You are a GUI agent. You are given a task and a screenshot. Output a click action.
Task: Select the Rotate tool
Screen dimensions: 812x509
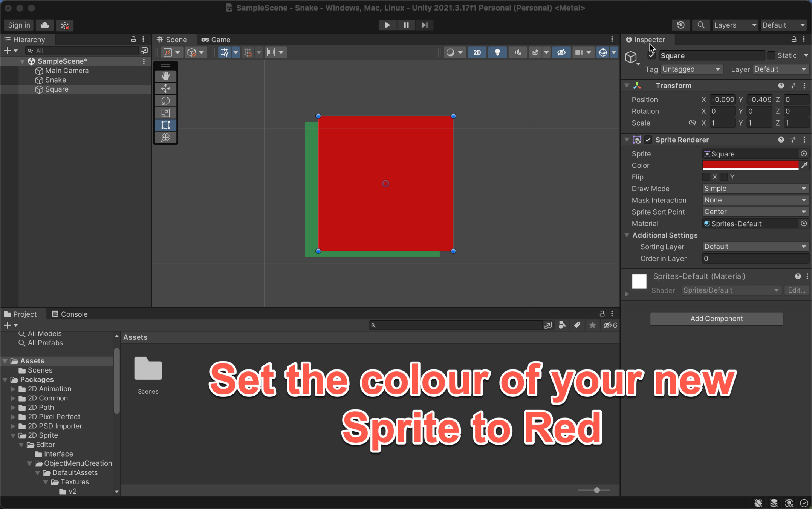tap(165, 101)
